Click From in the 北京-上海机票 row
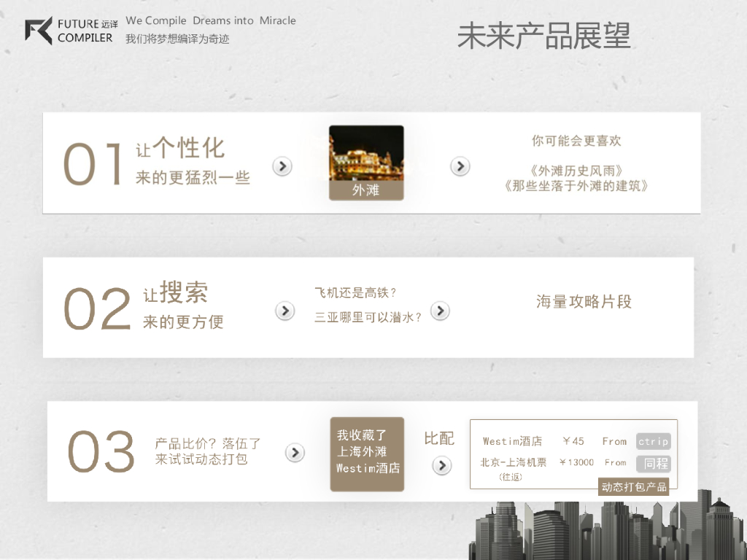Image resolution: width=747 pixels, height=560 pixels. pos(615,462)
